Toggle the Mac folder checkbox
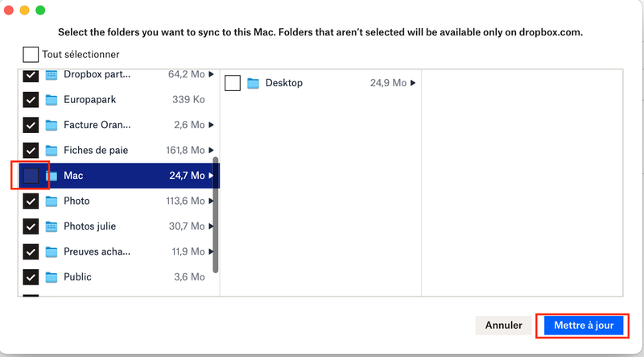The height and width of the screenshot is (357, 644). pyautogui.click(x=31, y=175)
